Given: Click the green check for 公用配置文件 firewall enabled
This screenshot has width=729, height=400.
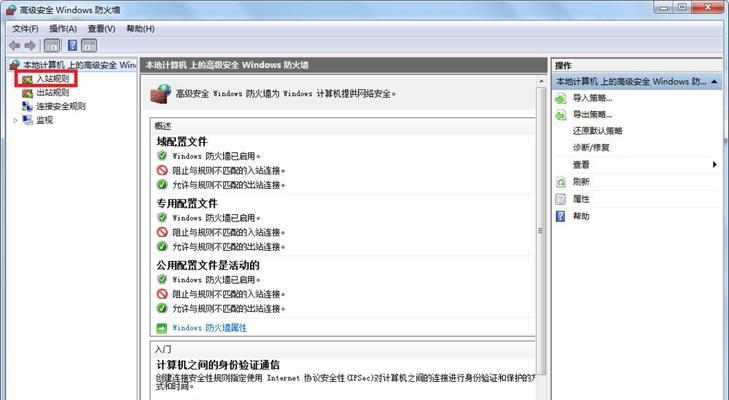Looking at the screenshot, I should point(162,279).
